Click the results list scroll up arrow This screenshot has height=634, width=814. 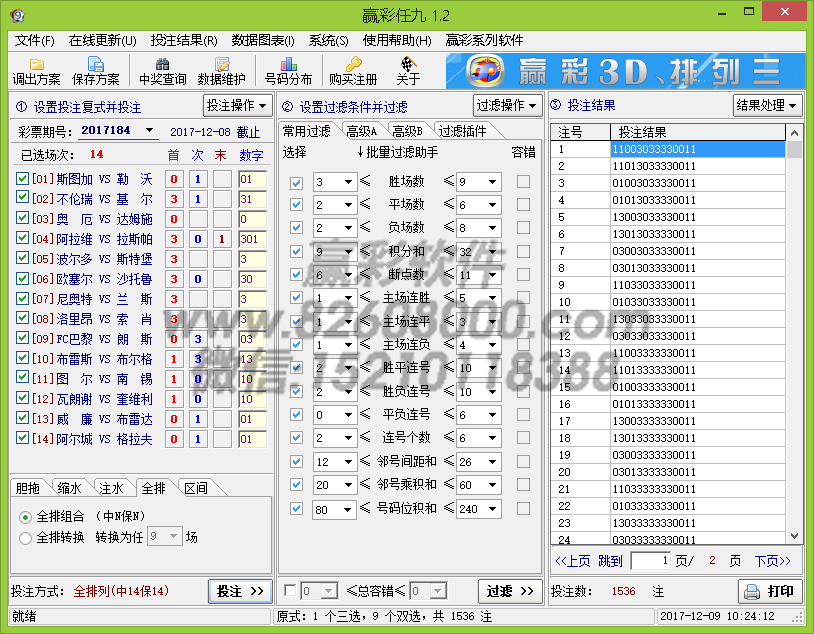pos(794,133)
